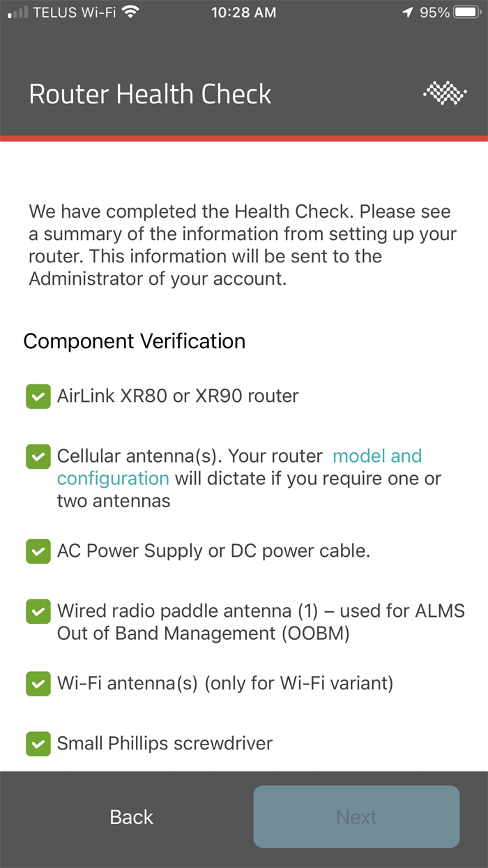This screenshot has width=488, height=868.
Task: Tap the 10:28 AM status bar clock
Action: click(244, 12)
